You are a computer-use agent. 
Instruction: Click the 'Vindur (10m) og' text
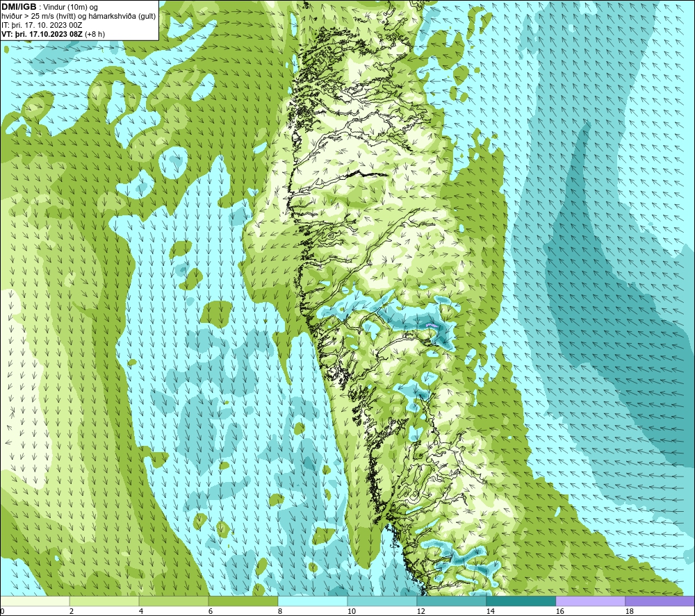(x=71, y=8)
